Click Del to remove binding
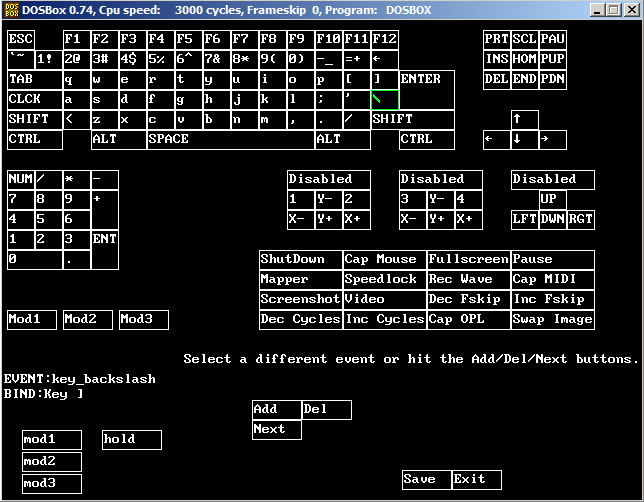The image size is (644, 502). pos(327,410)
